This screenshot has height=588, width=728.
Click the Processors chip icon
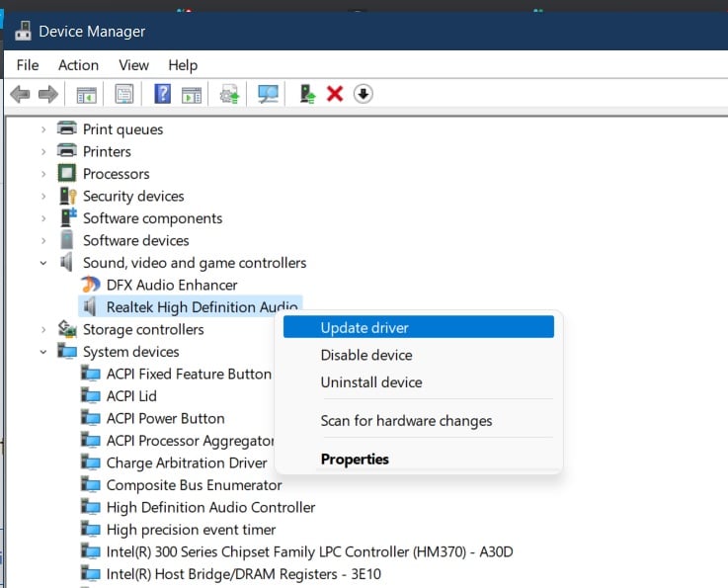pos(66,173)
